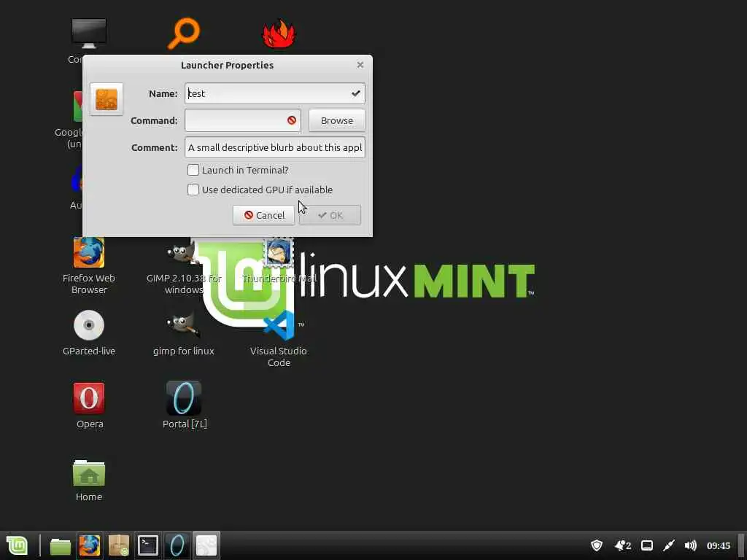Select Thunderbird Mail desktop icon
Image resolution: width=747 pixels, height=560 pixels.
pos(279,253)
